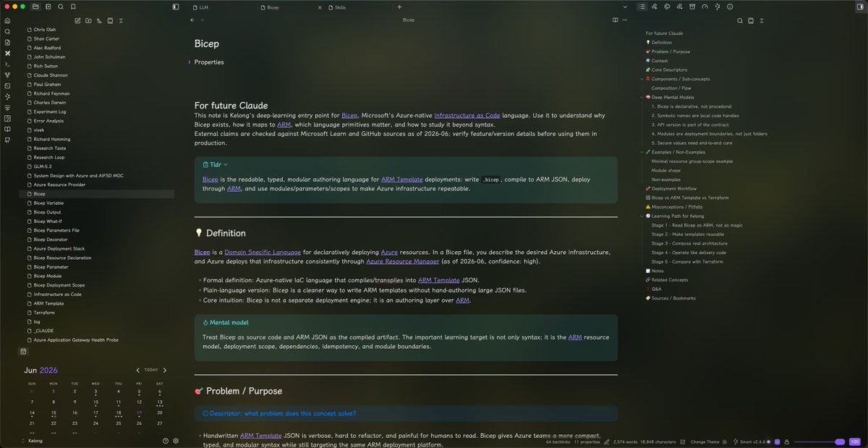The height and width of the screenshot is (448, 868).
Task: Open the Domain Specific Language link
Action: tap(263, 252)
